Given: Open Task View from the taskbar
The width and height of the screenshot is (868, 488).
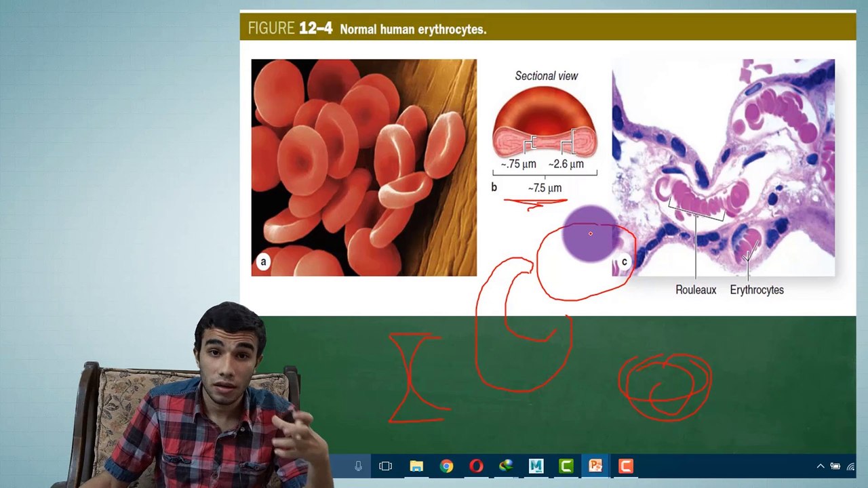Looking at the screenshot, I should [x=385, y=466].
